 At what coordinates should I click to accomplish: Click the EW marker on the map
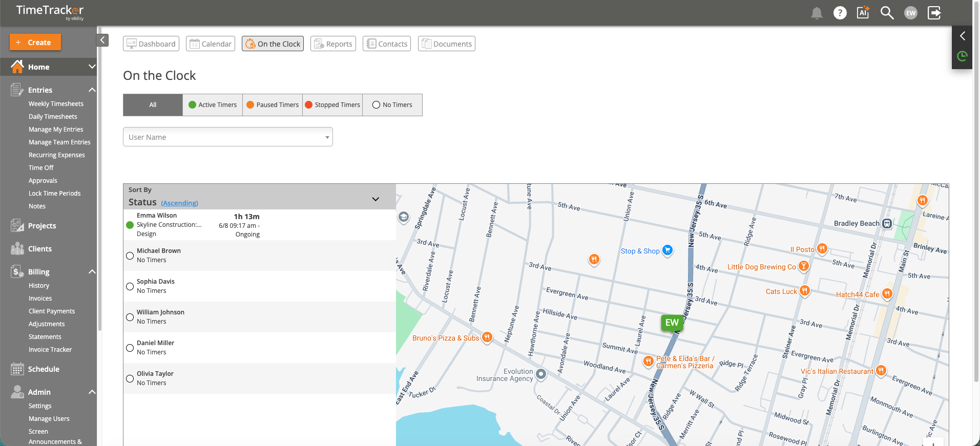pyautogui.click(x=672, y=323)
